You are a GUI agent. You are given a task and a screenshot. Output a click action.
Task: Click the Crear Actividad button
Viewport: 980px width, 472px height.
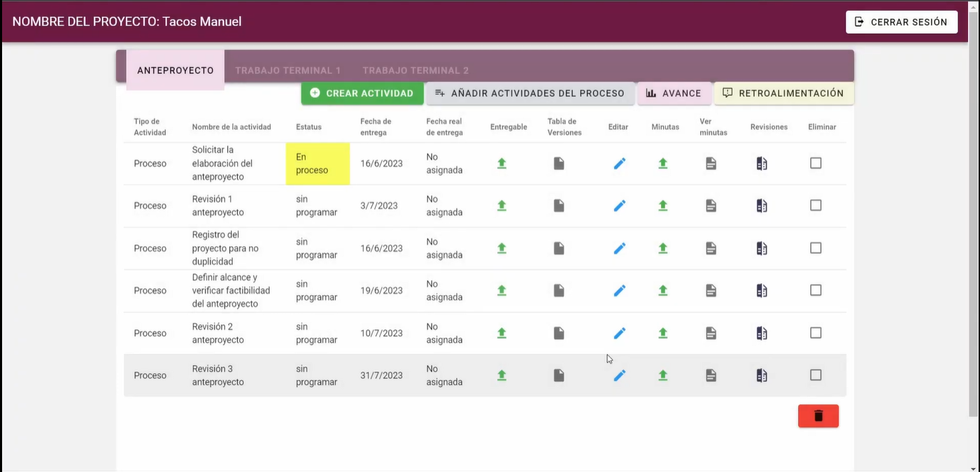pyautogui.click(x=362, y=93)
